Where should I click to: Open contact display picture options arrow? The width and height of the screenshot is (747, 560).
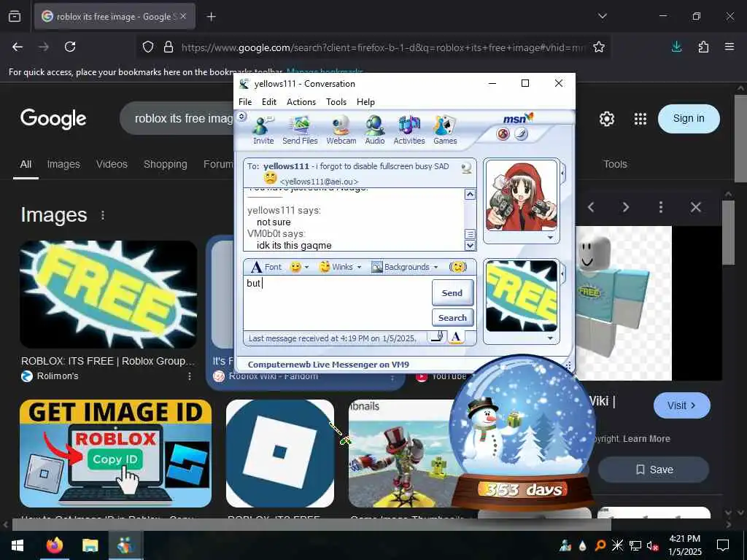(550, 237)
